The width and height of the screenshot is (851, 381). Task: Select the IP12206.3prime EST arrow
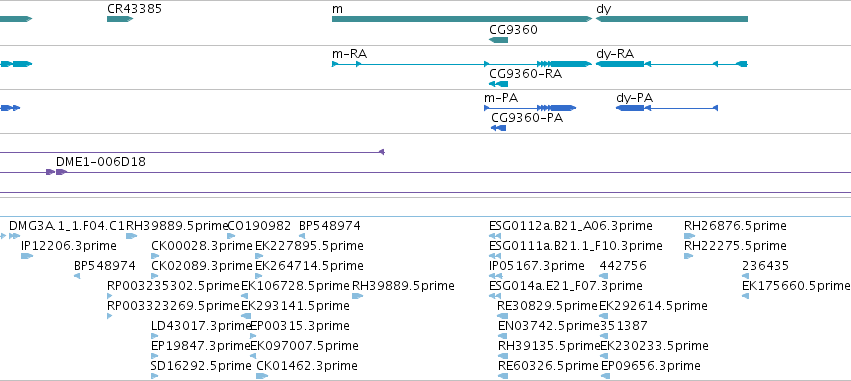click(27, 256)
